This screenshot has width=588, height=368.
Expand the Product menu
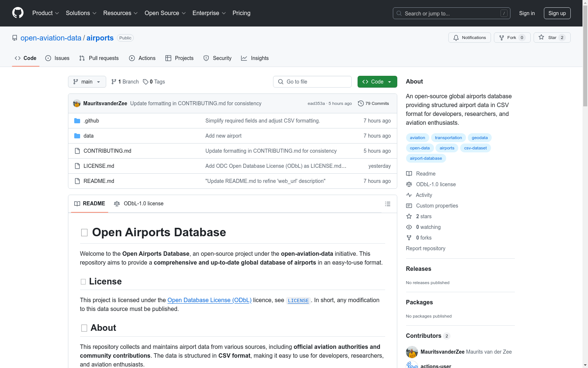(46, 13)
